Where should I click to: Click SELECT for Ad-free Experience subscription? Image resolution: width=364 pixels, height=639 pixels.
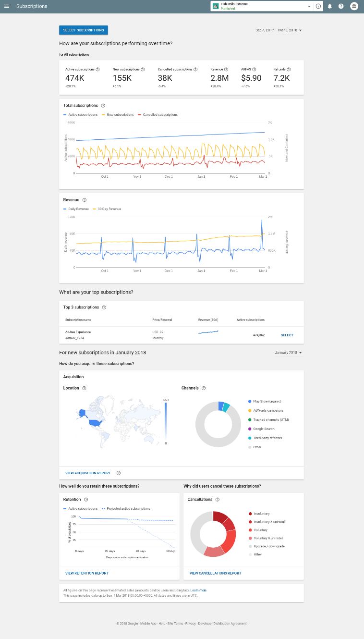coord(287,335)
